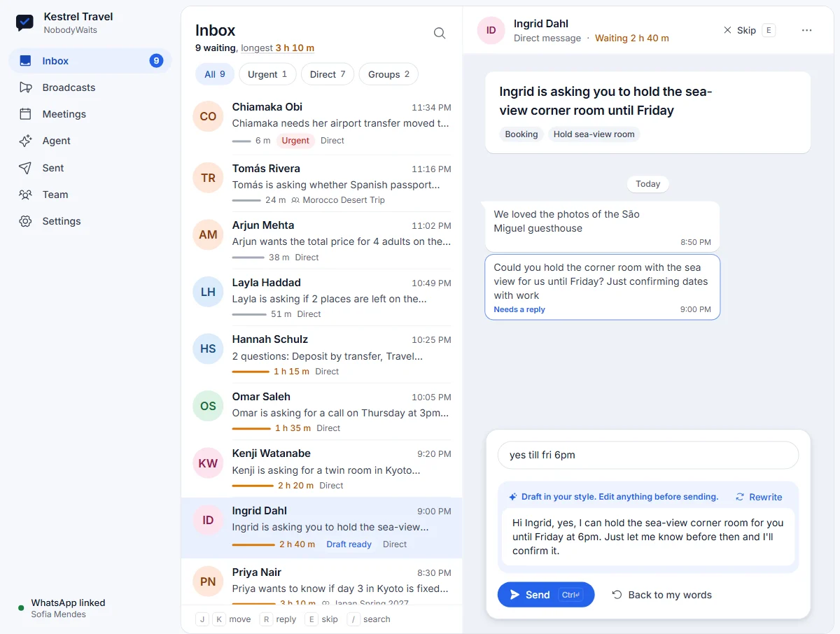Click the message 'Could you hold the corner room'
840x634 pixels.
coord(602,287)
